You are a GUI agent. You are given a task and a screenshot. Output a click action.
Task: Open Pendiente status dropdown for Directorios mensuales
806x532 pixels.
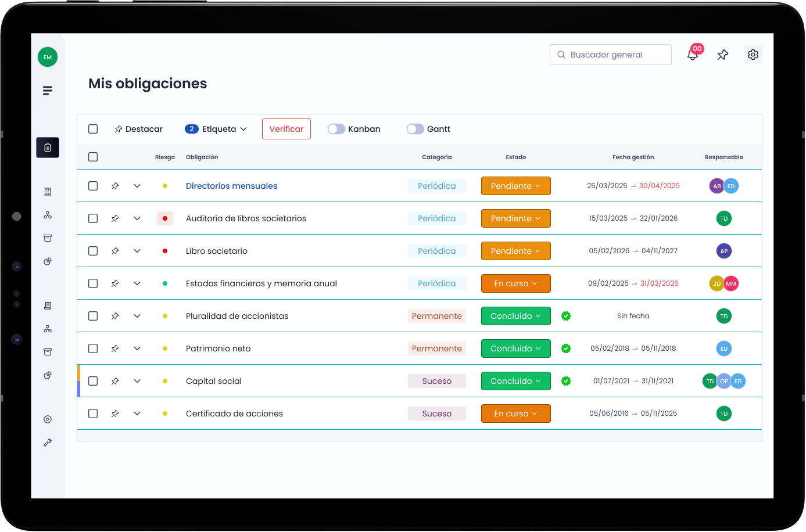coord(515,186)
